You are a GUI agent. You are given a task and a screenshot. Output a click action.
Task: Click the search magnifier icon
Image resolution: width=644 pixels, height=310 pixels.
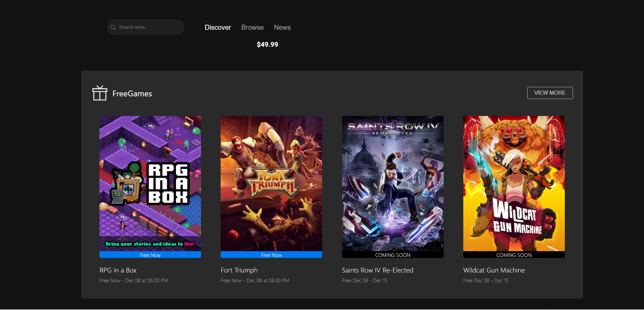pyautogui.click(x=113, y=27)
